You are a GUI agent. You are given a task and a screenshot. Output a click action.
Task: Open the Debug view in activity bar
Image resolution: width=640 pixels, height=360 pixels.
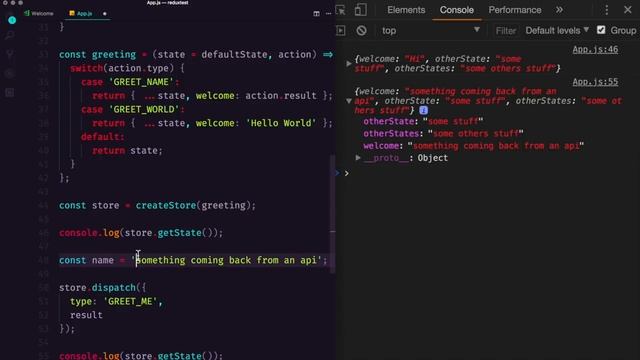[10, 73]
